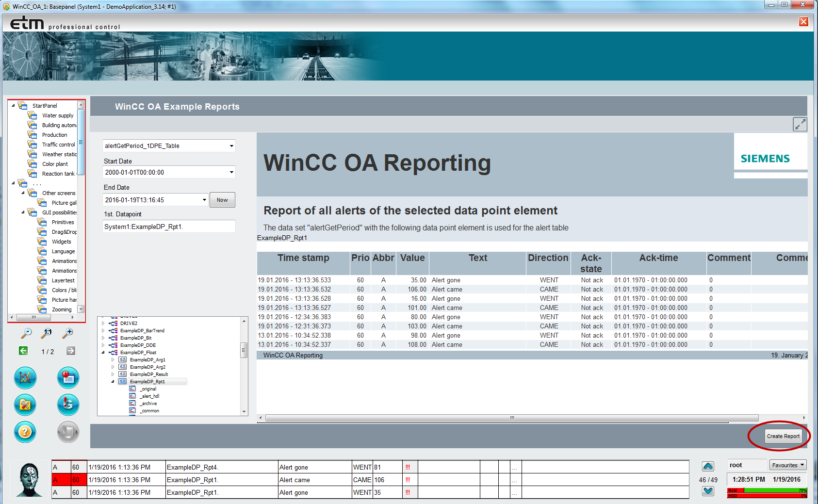Click the 1st Datapoint input field
The image size is (818, 504).
(168, 227)
